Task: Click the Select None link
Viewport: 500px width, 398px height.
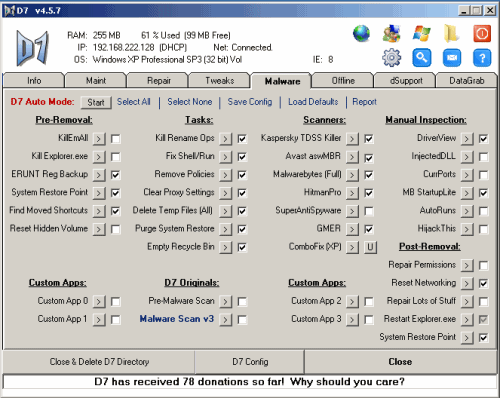Action: click(x=190, y=102)
